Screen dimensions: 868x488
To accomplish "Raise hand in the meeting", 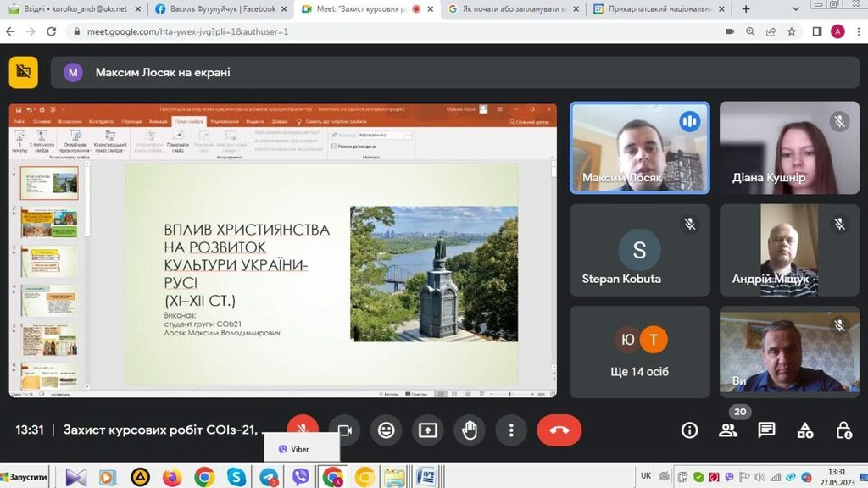I will point(470,430).
